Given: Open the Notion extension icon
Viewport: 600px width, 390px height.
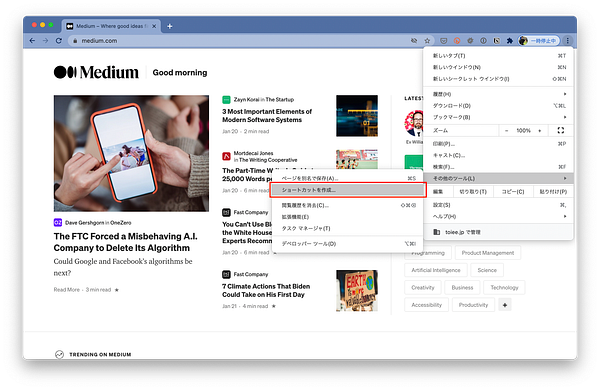Looking at the screenshot, I should [x=497, y=41].
